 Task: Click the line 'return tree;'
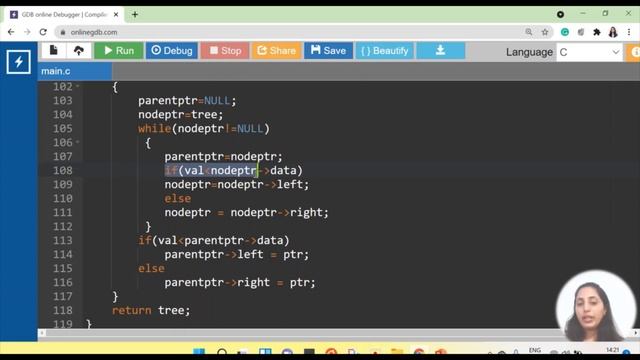tap(151, 310)
